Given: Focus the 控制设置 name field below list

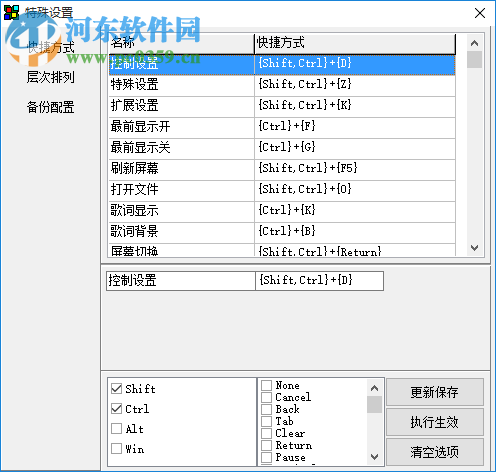Looking at the screenshot, I should 181,281.
